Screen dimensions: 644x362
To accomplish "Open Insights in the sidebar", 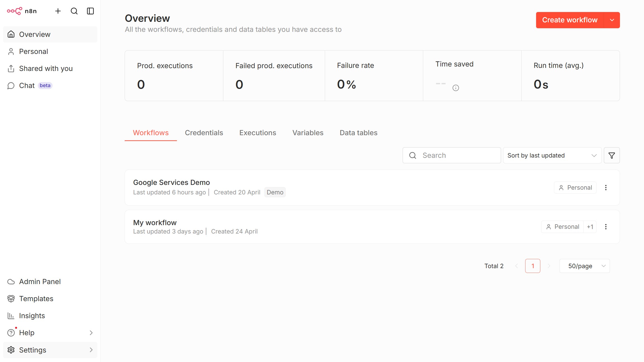I will 50,316.
